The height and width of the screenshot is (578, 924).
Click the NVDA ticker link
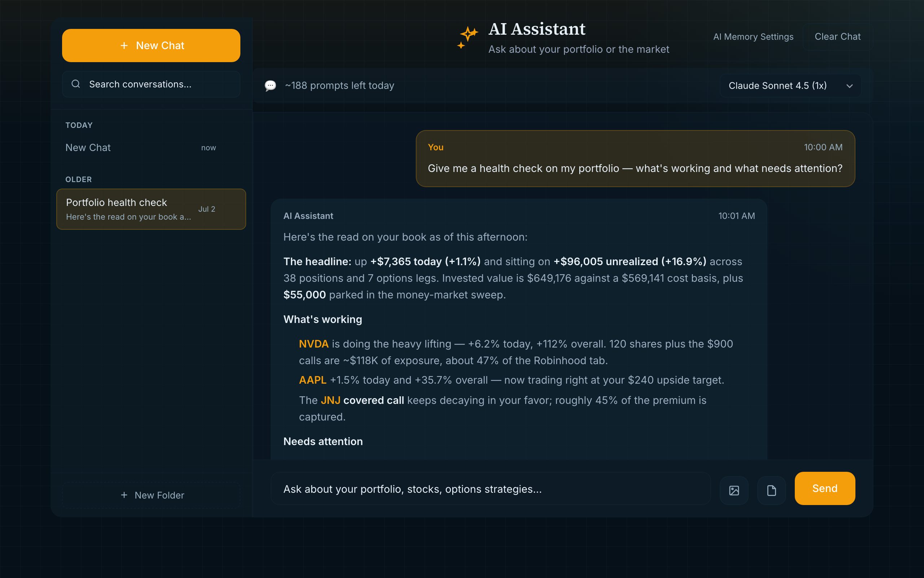pyautogui.click(x=313, y=344)
